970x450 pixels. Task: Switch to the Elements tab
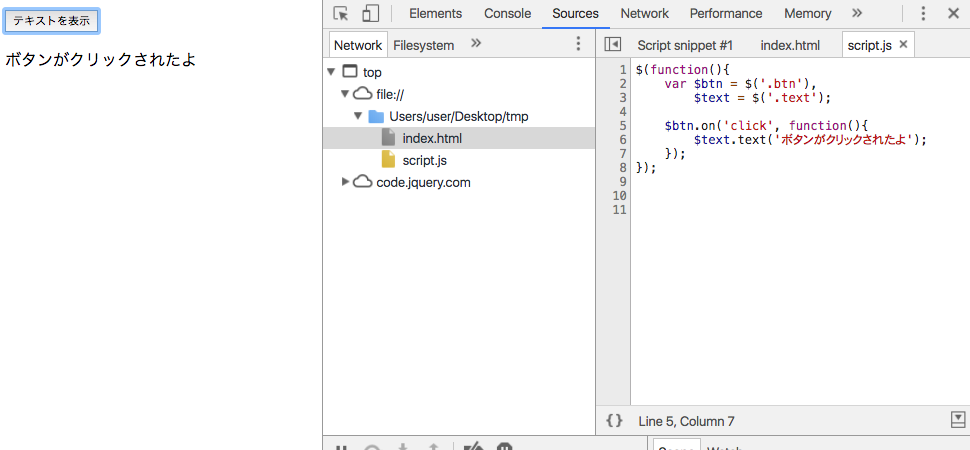436,14
